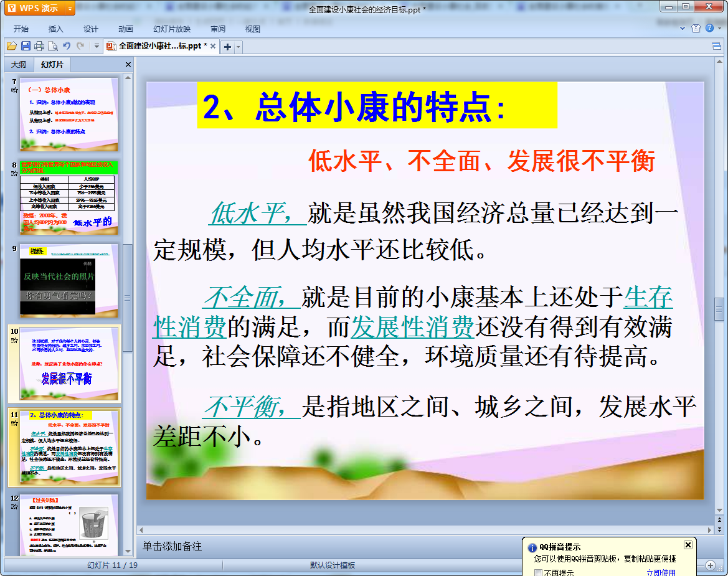This screenshot has width=728, height=576.
Task: Click the skin (shirt) icon
Action: point(696,28)
